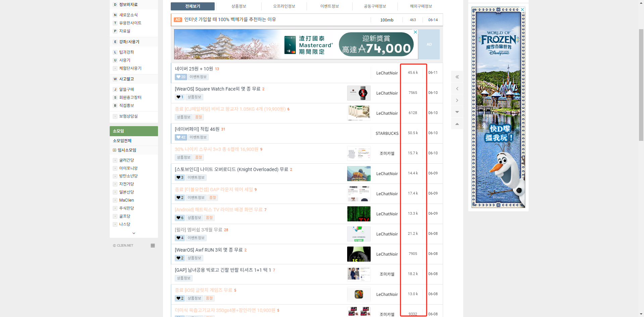Toggle the heart like on the [윌라] 멤버쉽 post
The width and height of the screenshot is (644, 317).
click(x=178, y=238)
